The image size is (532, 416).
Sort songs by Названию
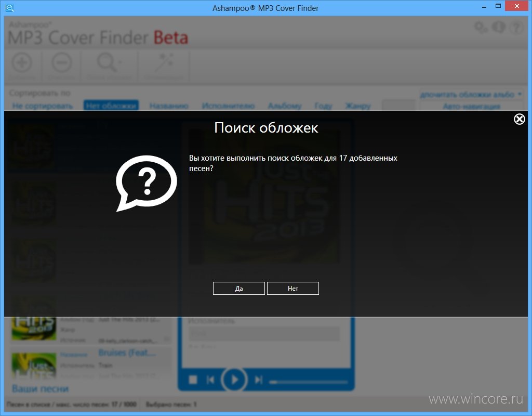[169, 106]
